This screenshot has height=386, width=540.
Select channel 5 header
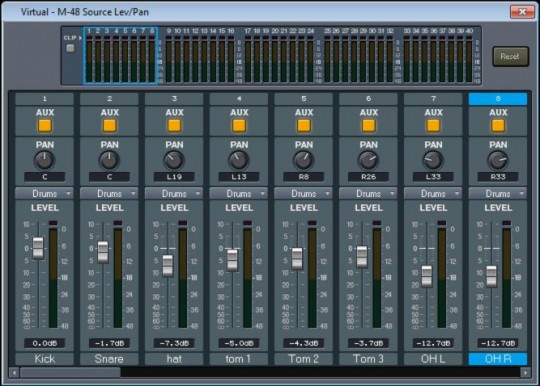point(303,99)
